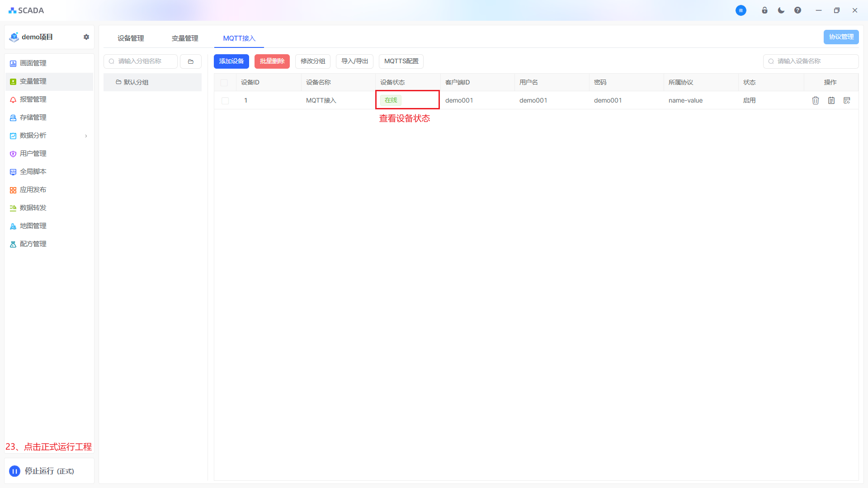The image size is (868, 488).
Task: Open the 变量管理 tab
Action: tap(185, 38)
